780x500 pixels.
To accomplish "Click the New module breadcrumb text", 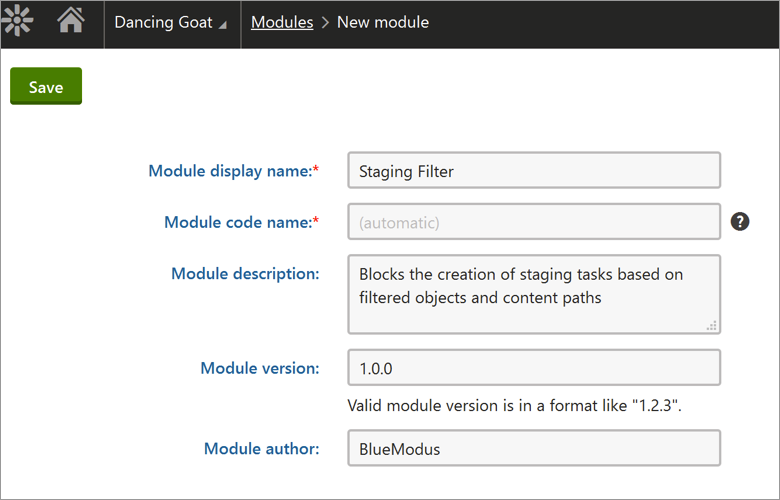I will [x=383, y=22].
